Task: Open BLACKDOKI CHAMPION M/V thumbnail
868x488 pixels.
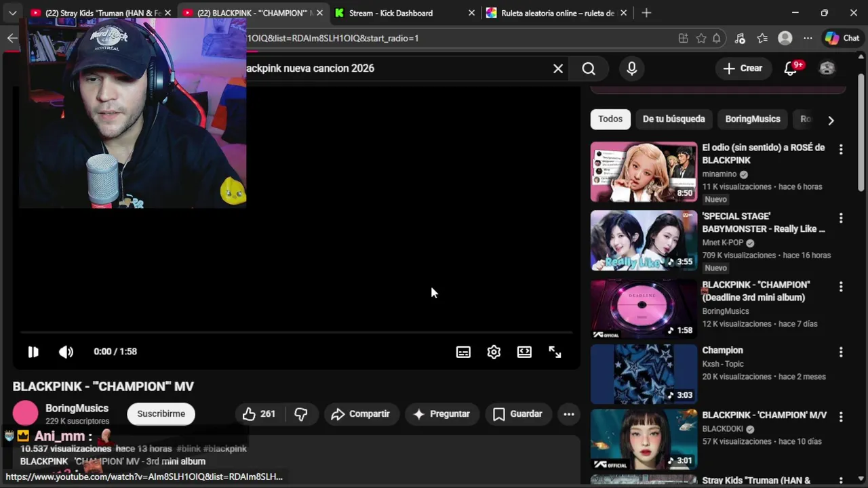Action: coord(644,439)
